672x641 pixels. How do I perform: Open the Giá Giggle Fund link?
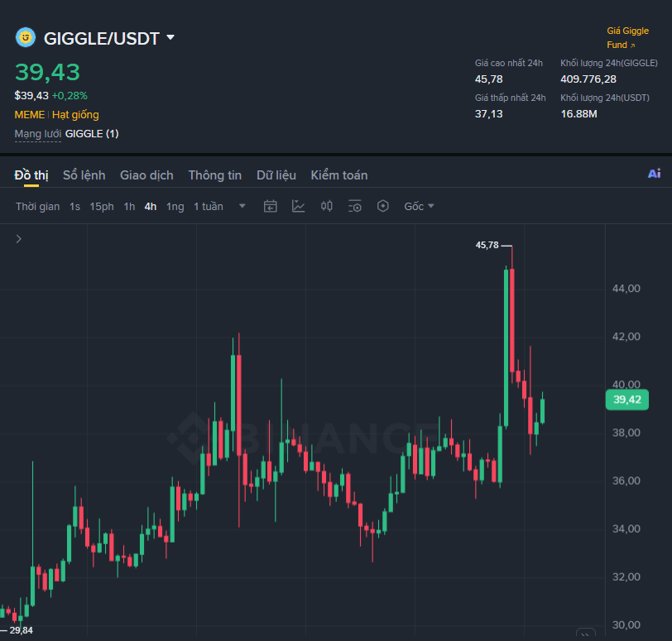(627, 38)
